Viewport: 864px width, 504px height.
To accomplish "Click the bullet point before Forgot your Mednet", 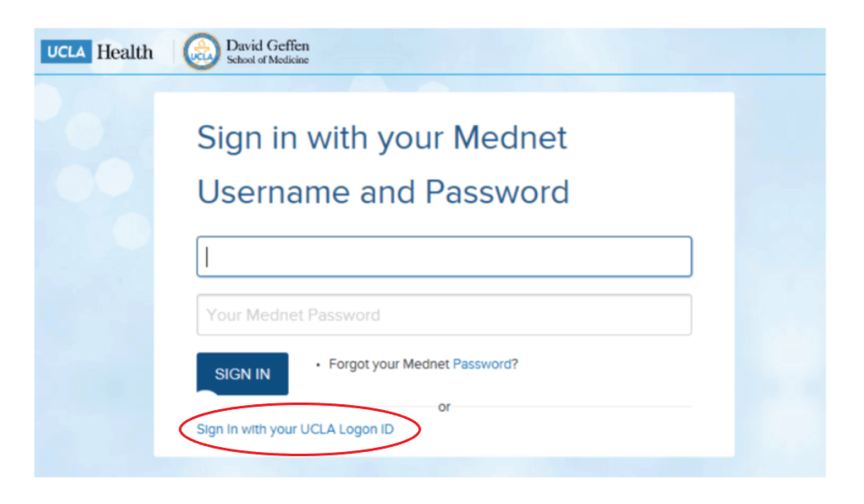I will (x=318, y=365).
